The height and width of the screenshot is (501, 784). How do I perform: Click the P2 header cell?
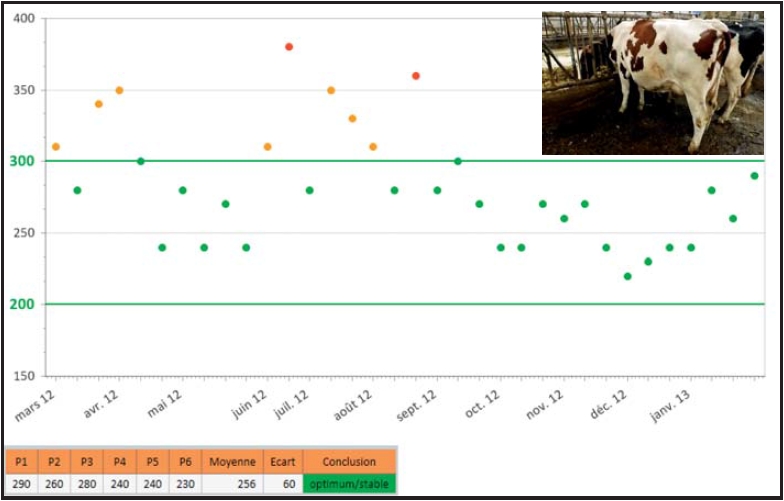click(54, 462)
